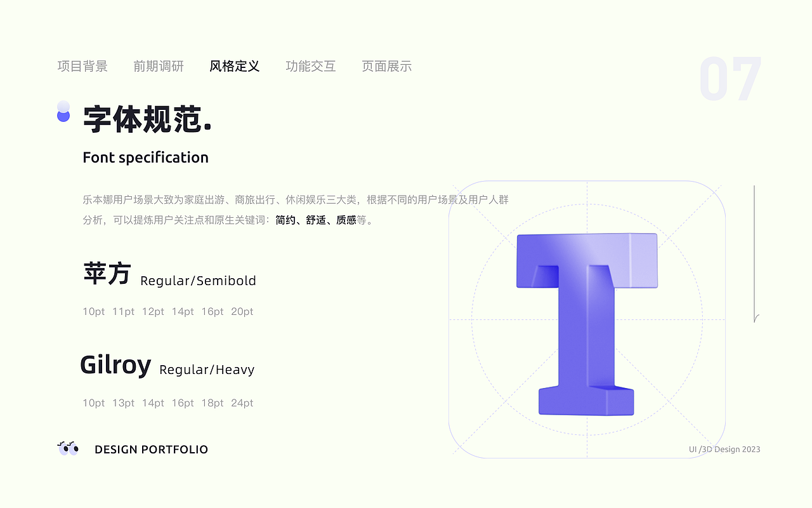Click 11pt in the 苹方 size row
The image size is (812, 508).
click(x=124, y=312)
